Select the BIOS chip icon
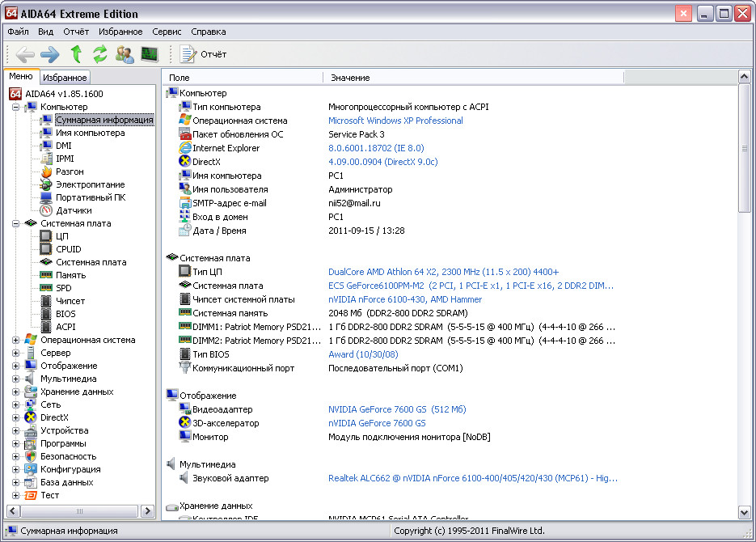Image resolution: width=756 pixels, height=542 pixels. pyautogui.click(x=46, y=315)
